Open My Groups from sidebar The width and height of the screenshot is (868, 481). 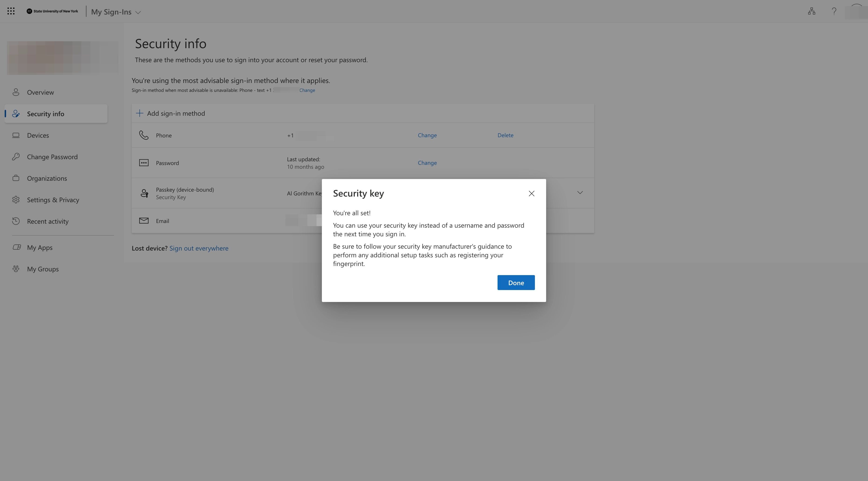[43, 269]
